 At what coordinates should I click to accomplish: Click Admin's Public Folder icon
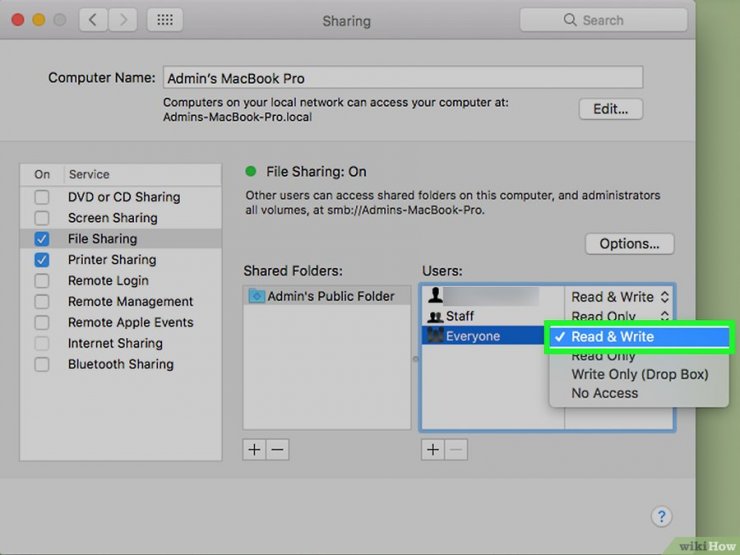click(x=256, y=296)
